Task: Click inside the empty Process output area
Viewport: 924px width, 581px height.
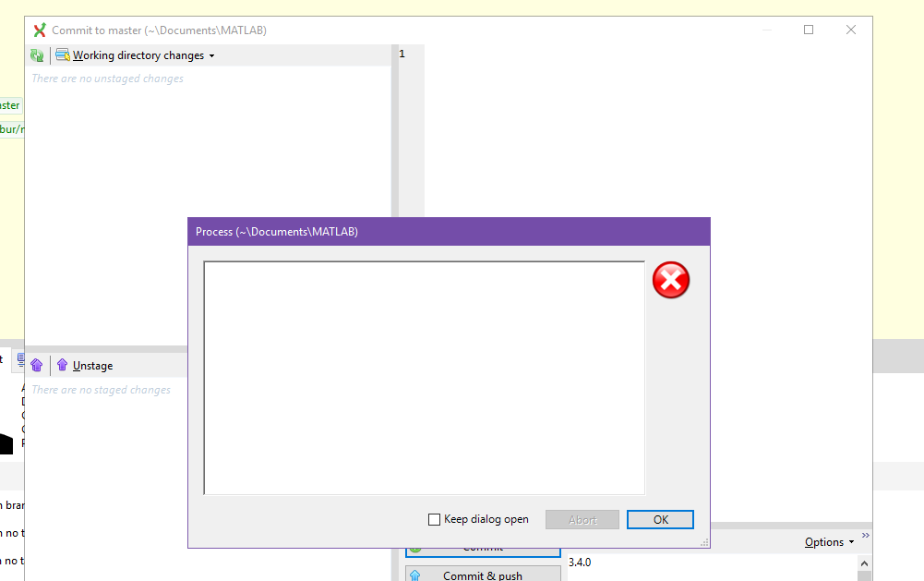Action: [x=423, y=379]
